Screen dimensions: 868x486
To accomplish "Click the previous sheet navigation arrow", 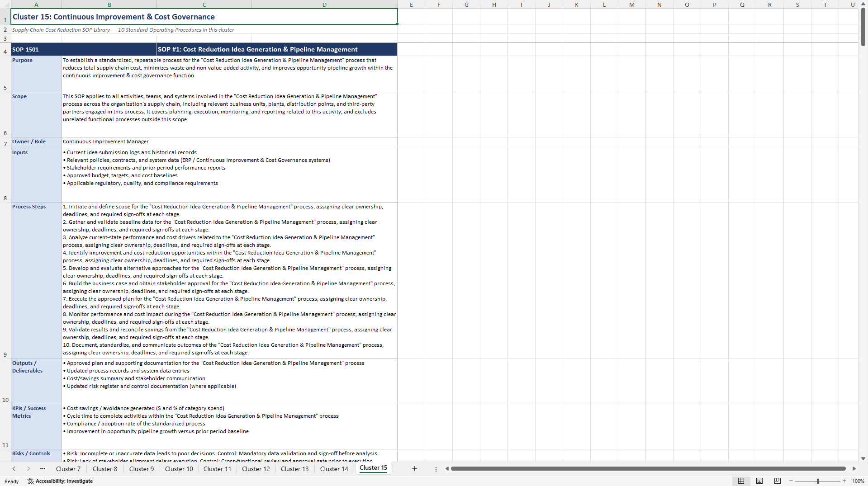I will [14, 469].
